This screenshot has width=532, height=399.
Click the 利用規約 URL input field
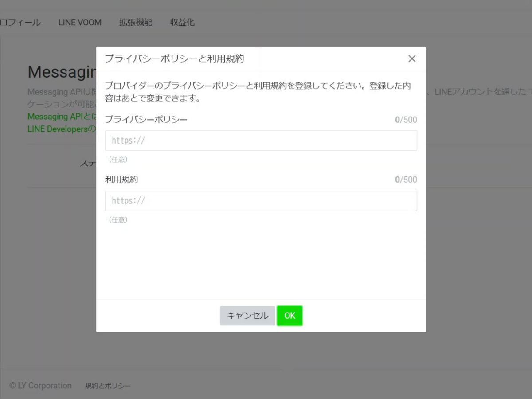tap(261, 201)
